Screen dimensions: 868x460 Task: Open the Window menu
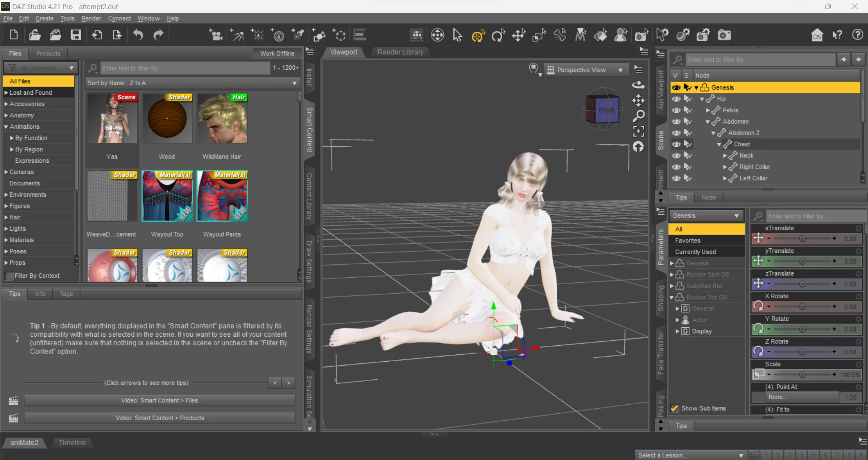coord(149,19)
